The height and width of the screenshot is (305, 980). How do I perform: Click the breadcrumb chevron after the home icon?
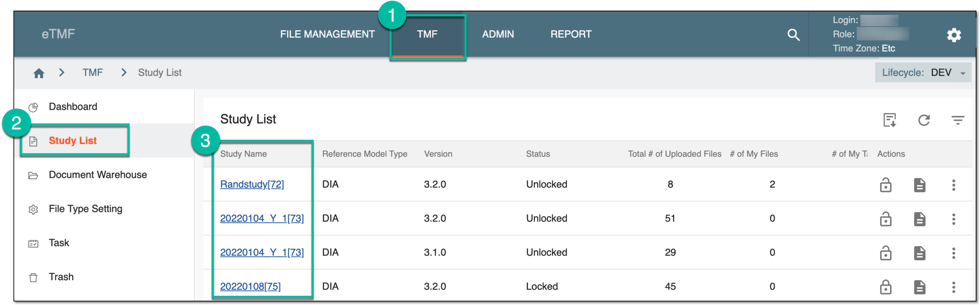[x=62, y=72]
